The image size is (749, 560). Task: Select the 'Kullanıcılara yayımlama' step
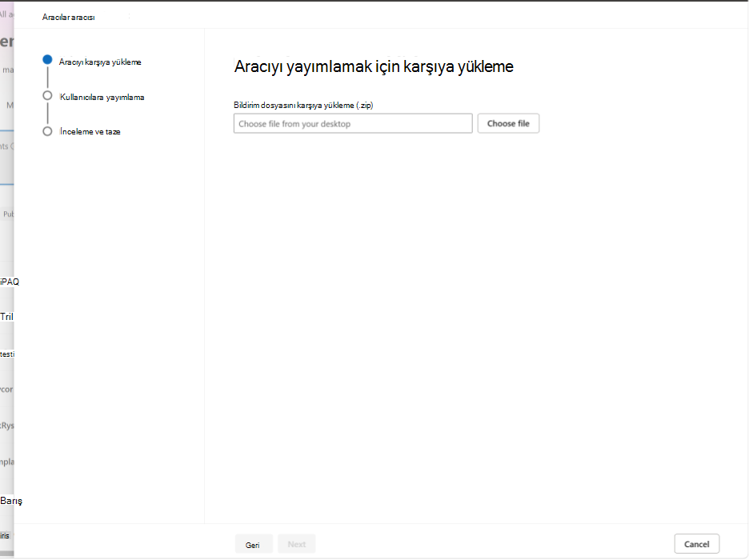(102, 97)
